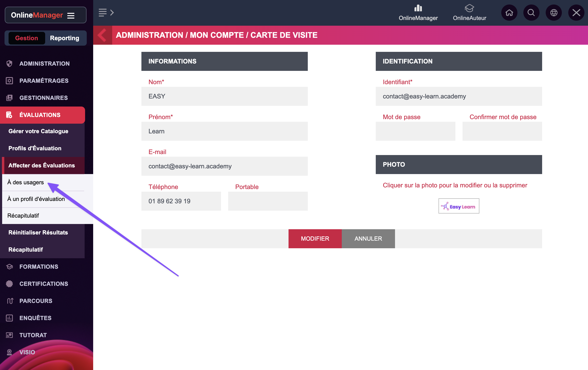Image resolution: width=588 pixels, height=370 pixels.
Task: Switch to Reporting mode
Action: point(64,38)
